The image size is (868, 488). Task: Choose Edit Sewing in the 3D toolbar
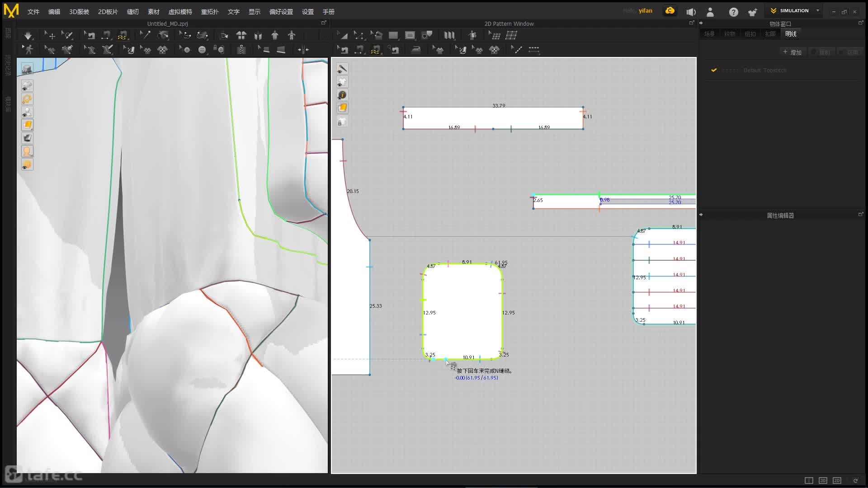pos(90,36)
